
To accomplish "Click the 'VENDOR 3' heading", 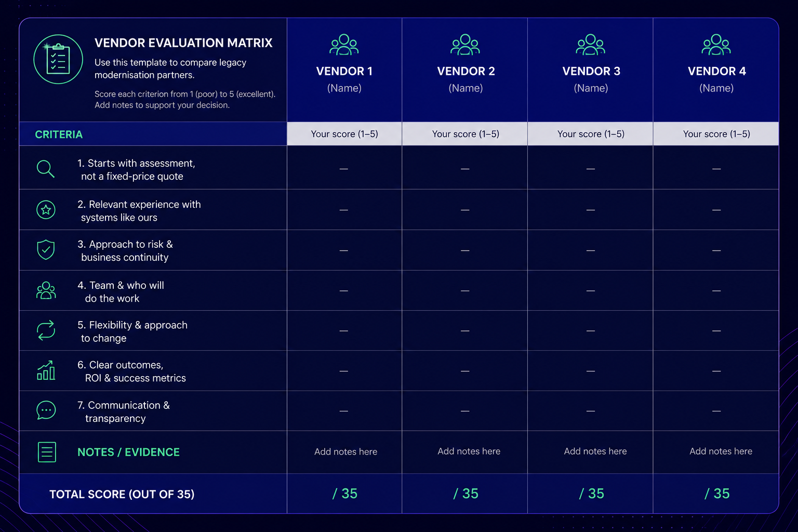I will [x=591, y=71].
